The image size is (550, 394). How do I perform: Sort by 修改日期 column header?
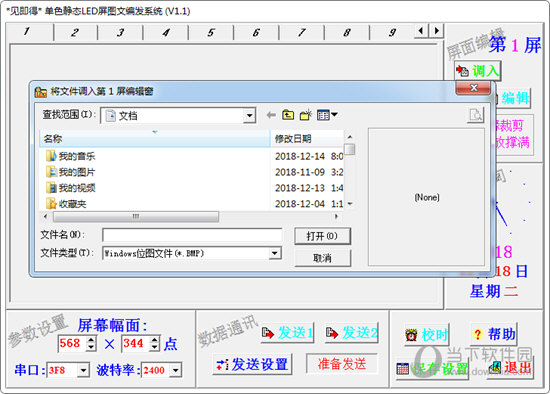click(307, 139)
